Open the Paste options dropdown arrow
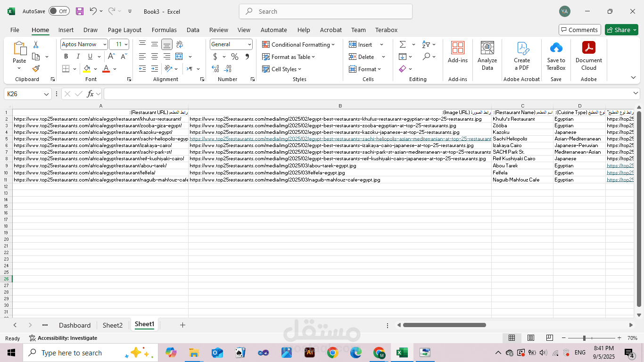This screenshot has width=644, height=362. point(19,69)
